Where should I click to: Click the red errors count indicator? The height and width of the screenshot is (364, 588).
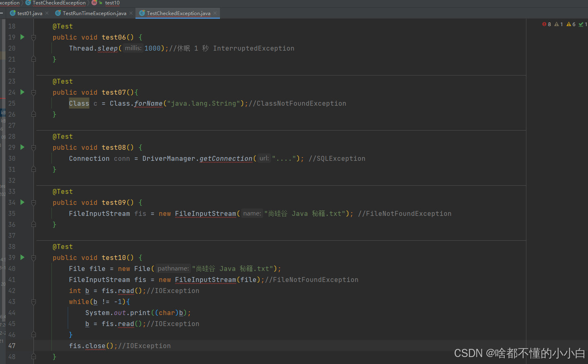click(x=547, y=24)
